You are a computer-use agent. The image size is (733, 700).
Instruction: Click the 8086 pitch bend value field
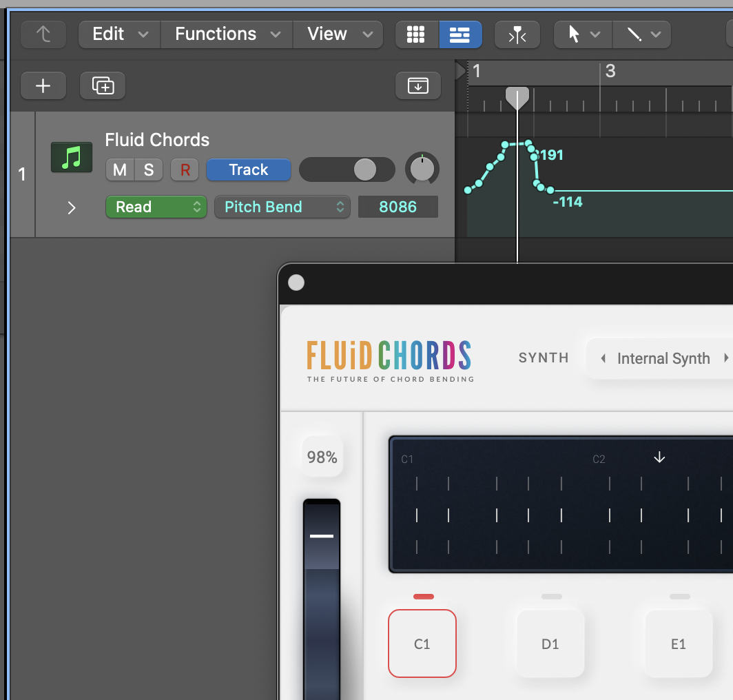[398, 207]
